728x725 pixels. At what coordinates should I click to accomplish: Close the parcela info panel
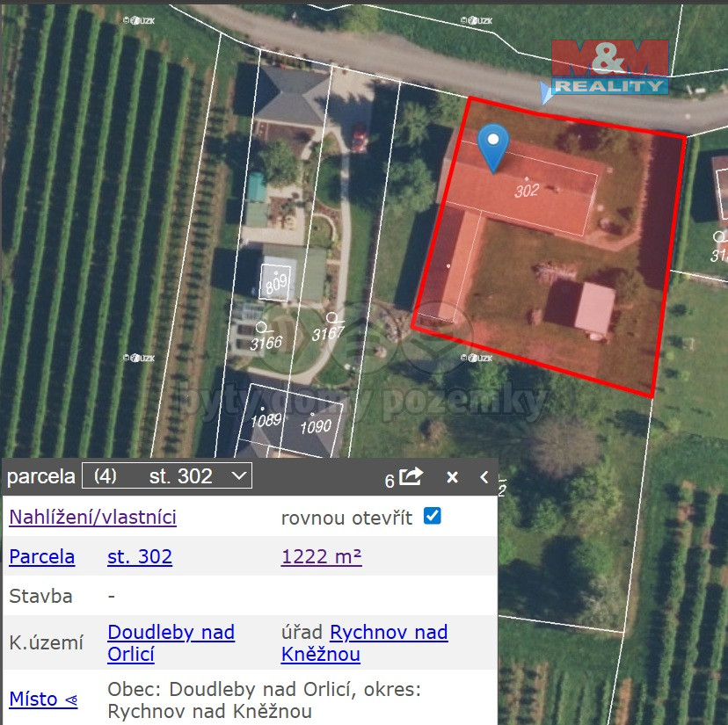point(452,477)
